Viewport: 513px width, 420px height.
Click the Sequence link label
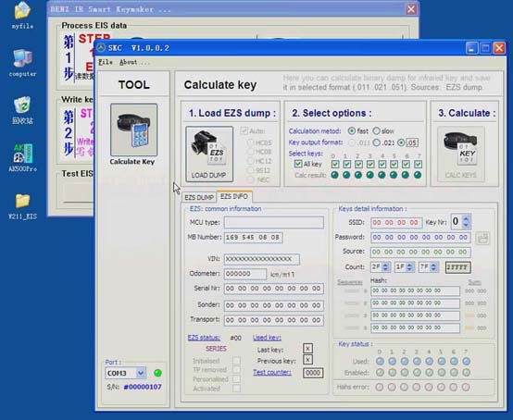coord(350,282)
